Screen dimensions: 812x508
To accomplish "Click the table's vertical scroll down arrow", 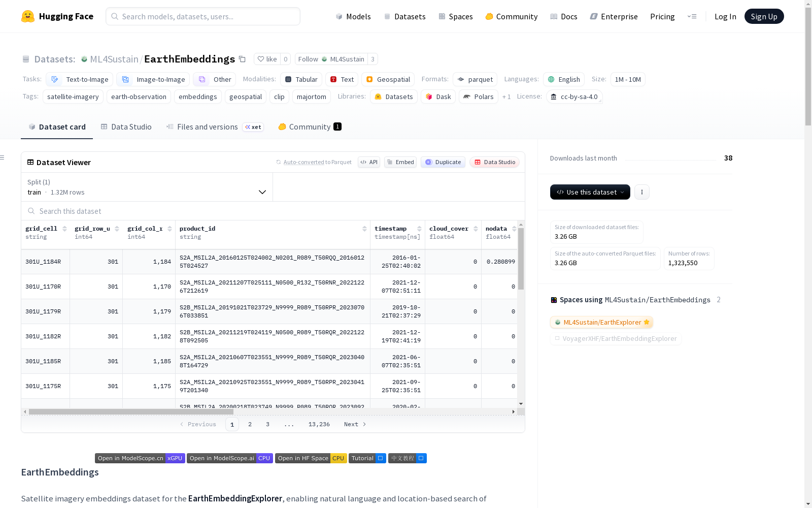I will (521, 404).
